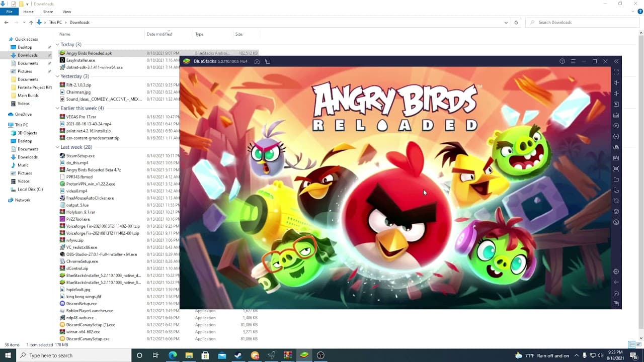644x362 pixels.
Task: Open the BlueStacks hamburger menu
Action: (x=573, y=61)
